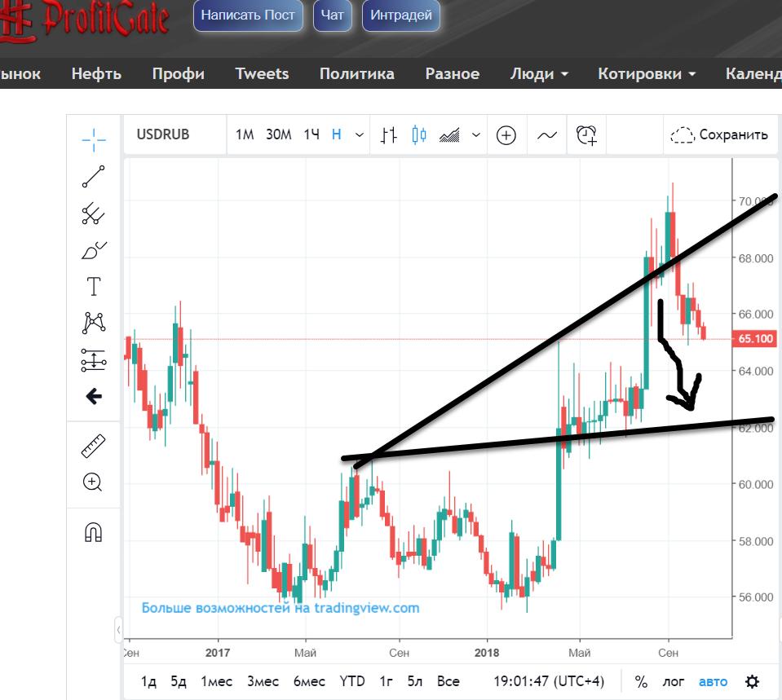This screenshot has height=700, width=782.
Task: Open chart settings gear icon
Action: coord(752,681)
